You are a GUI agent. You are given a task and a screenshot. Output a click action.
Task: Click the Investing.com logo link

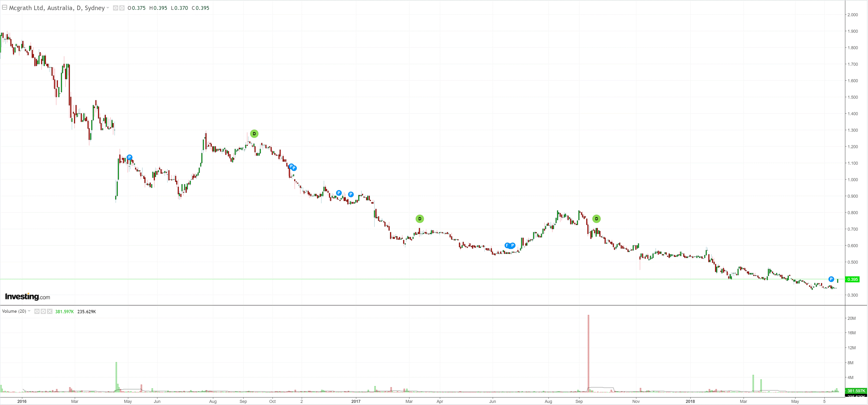28,297
